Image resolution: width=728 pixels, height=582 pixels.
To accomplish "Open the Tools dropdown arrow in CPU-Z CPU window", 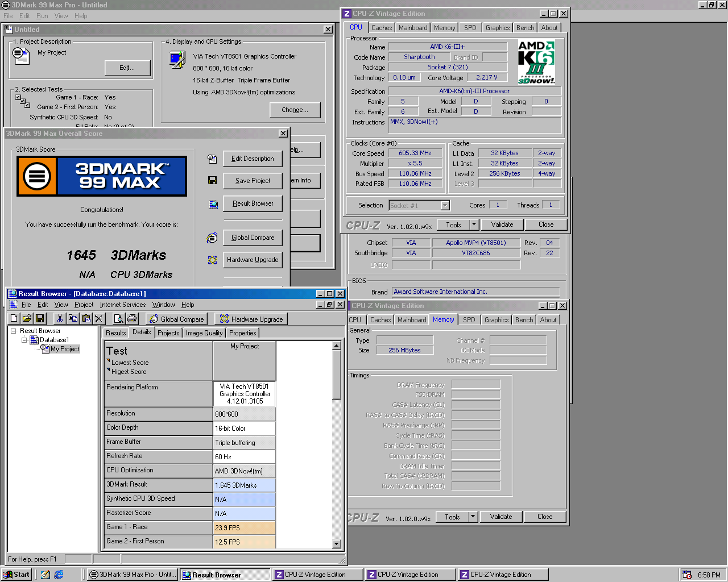I will [x=474, y=225].
